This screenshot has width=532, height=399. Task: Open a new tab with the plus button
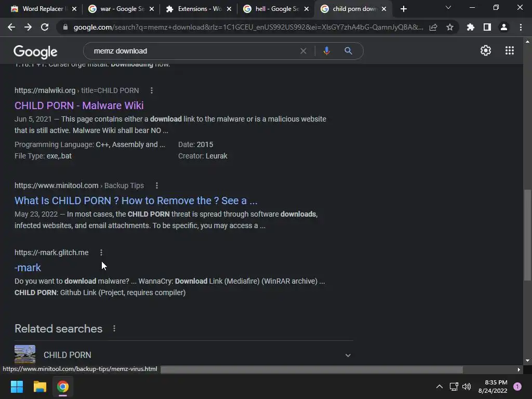tap(403, 9)
